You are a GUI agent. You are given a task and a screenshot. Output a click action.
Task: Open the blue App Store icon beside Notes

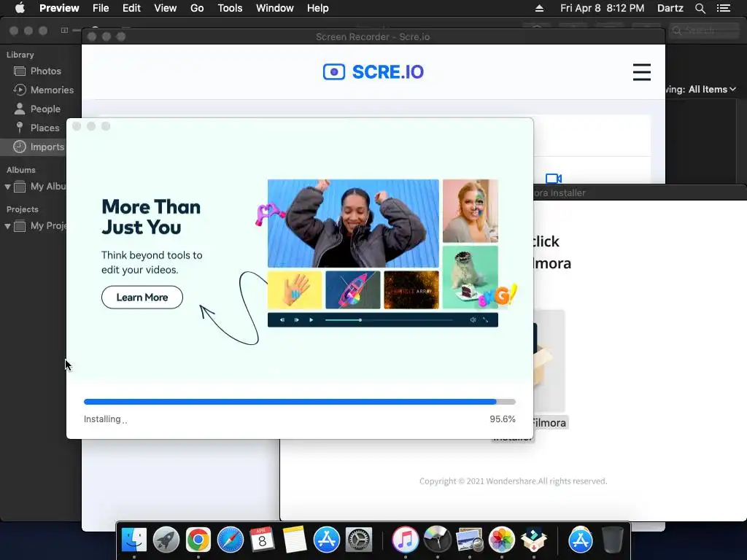coord(326,540)
